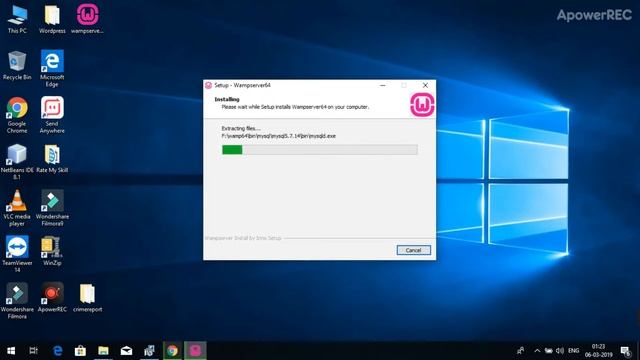Open the crimereport folder

click(87, 298)
